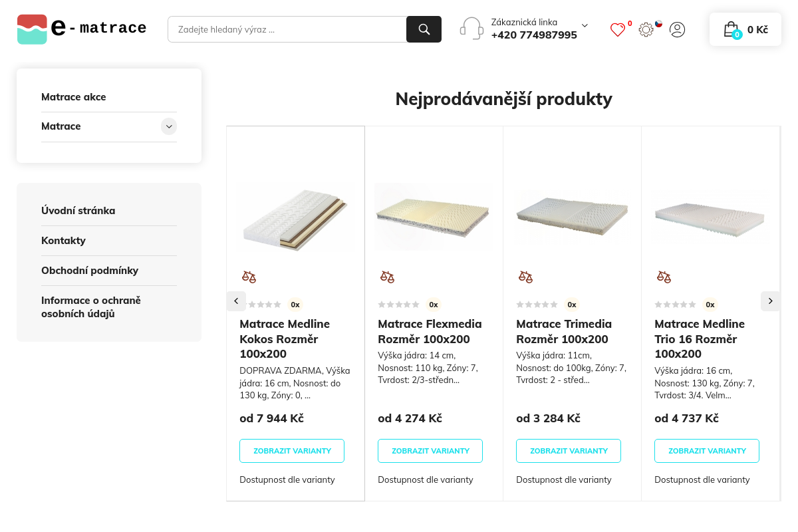This screenshot has height=532, width=798.
Task: Open the language and currency settings gear
Action: pyautogui.click(x=646, y=29)
